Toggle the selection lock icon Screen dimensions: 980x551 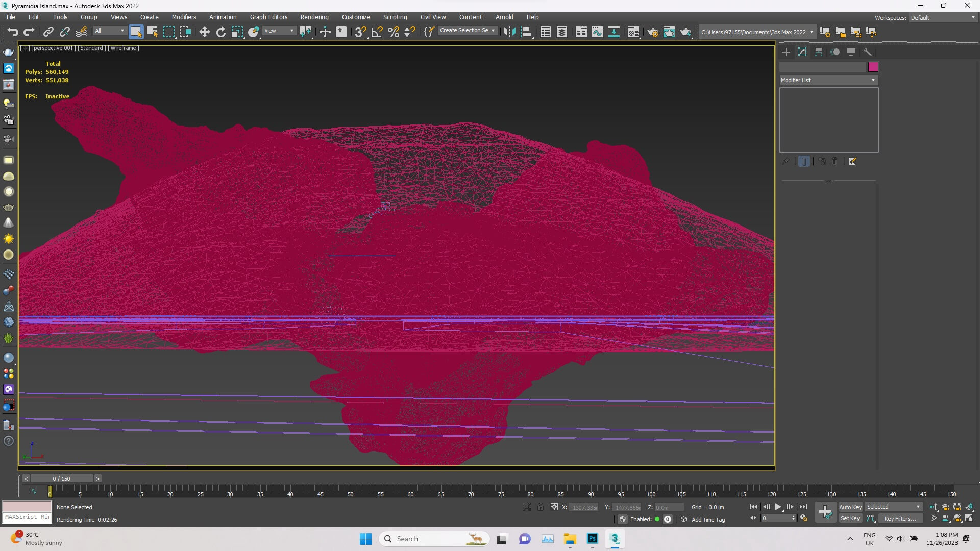coord(540,507)
